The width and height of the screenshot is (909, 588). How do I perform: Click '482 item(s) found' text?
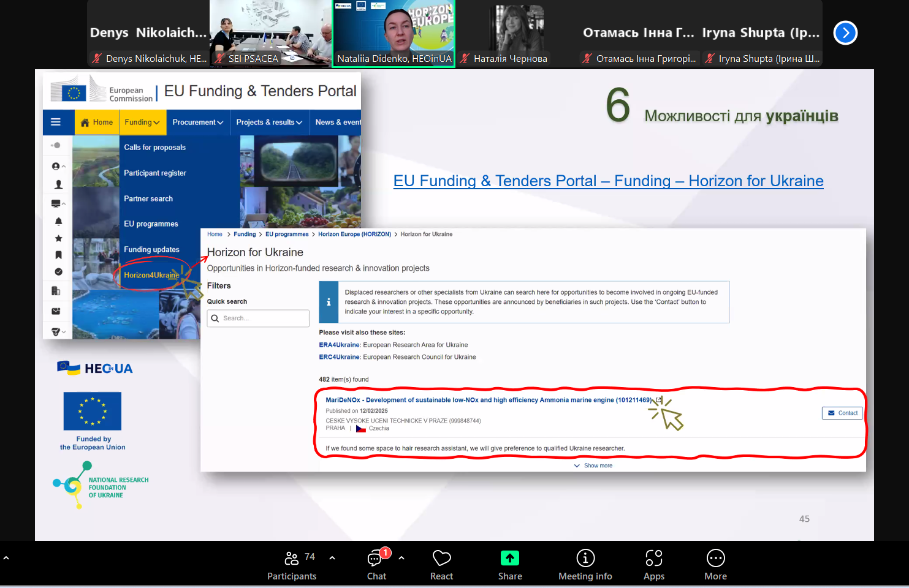tap(344, 380)
